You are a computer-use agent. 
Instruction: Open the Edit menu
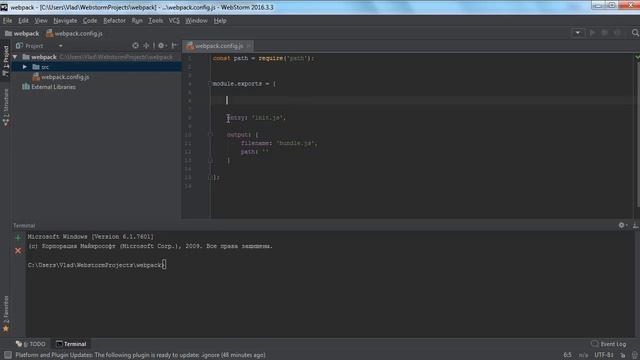coord(23,20)
